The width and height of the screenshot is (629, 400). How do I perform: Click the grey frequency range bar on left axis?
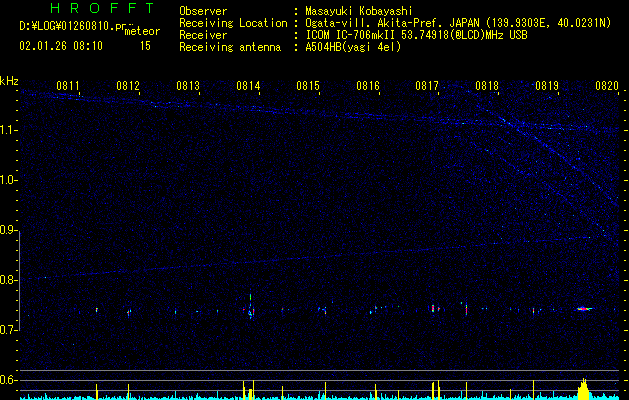click(x=20, y=280)
